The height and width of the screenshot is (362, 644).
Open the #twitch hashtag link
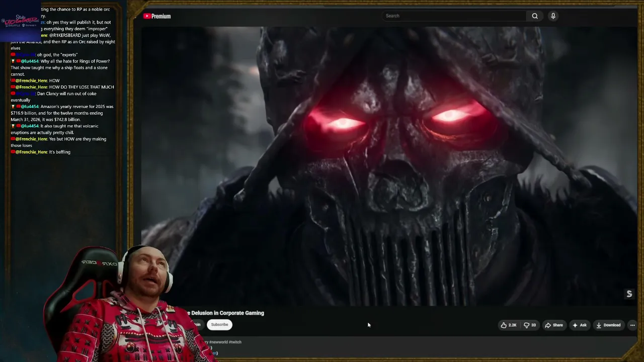pos(235,342)
